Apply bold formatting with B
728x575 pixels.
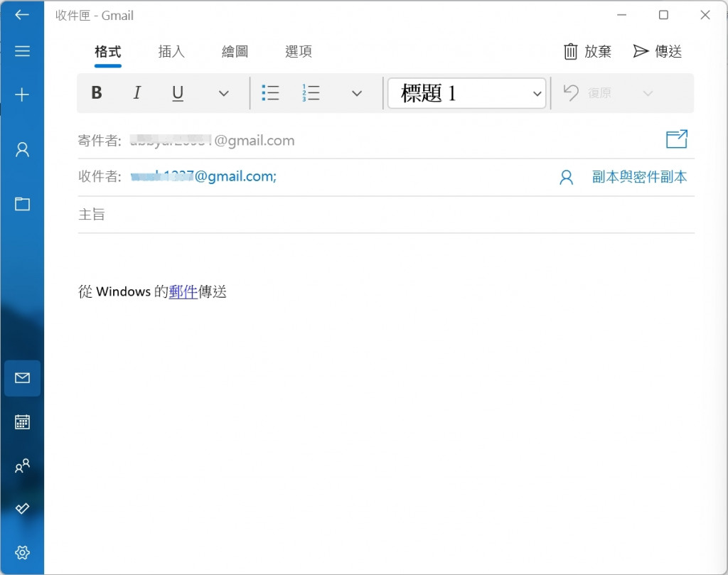point(97,93)
